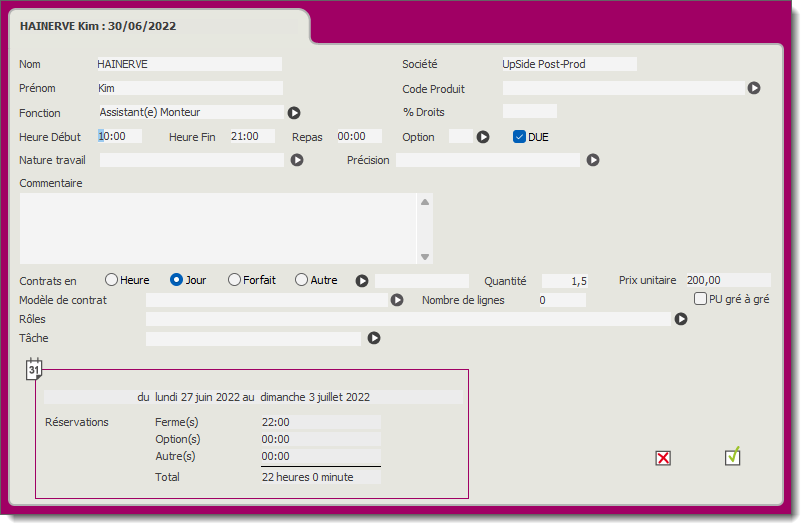This screenshot has width=807, height=530.
Task: Click the red X cancel icon
Action: [662, 458]
